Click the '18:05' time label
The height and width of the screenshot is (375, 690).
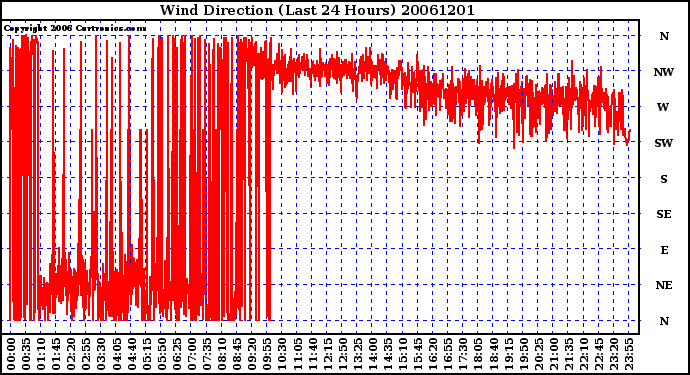[478, 354]
